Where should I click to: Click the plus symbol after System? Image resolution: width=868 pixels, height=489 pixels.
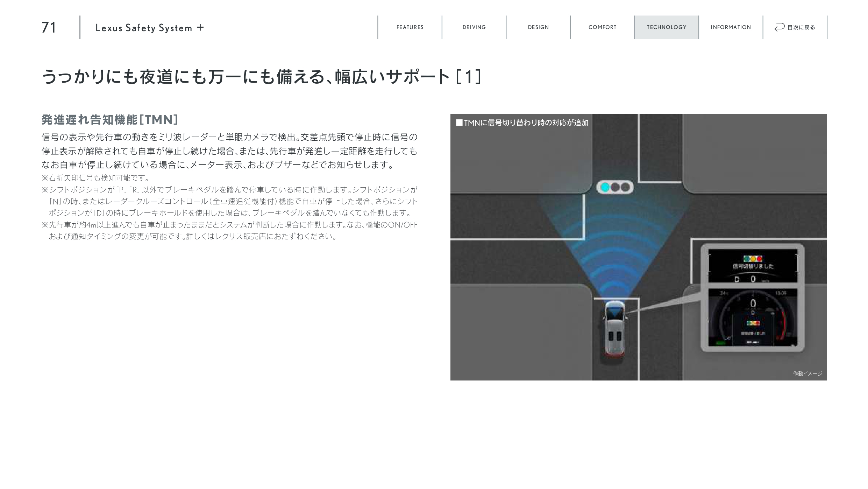[200, 27]
